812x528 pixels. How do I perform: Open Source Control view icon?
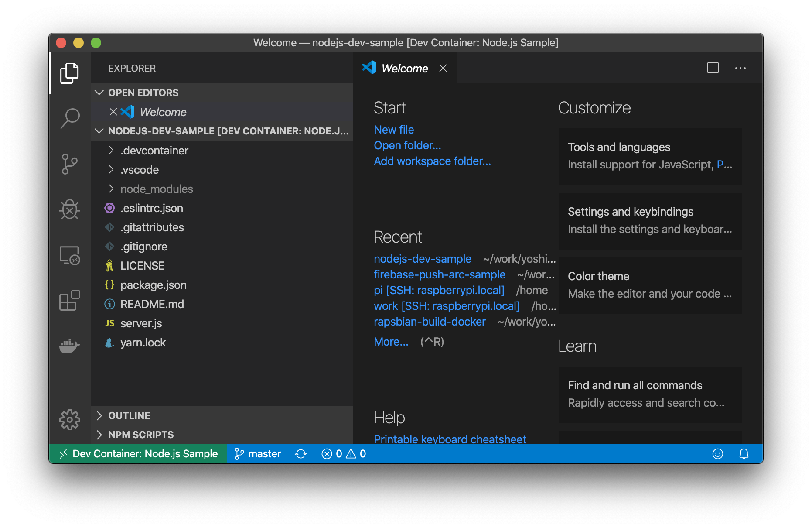pyautogui.click(x=70, y=164)
